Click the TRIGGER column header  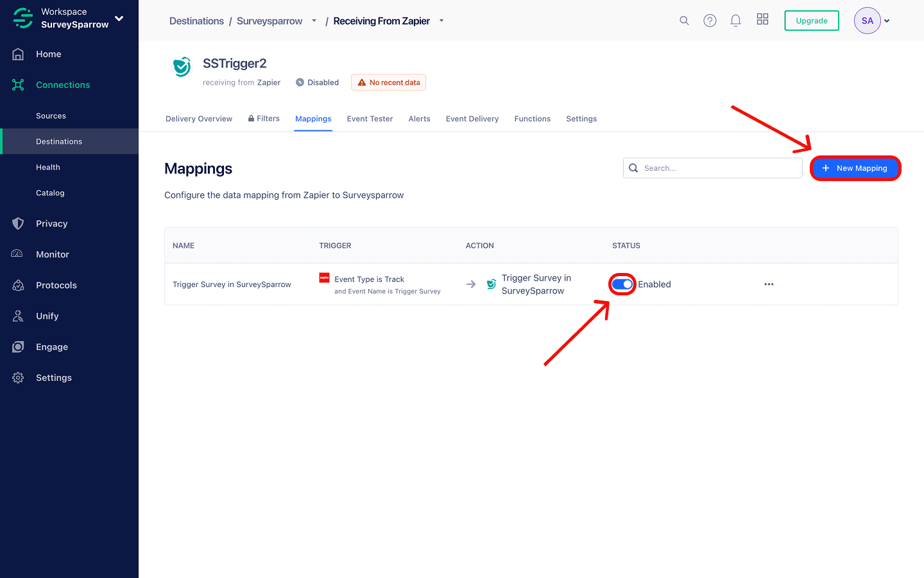[x=335, y=246]
